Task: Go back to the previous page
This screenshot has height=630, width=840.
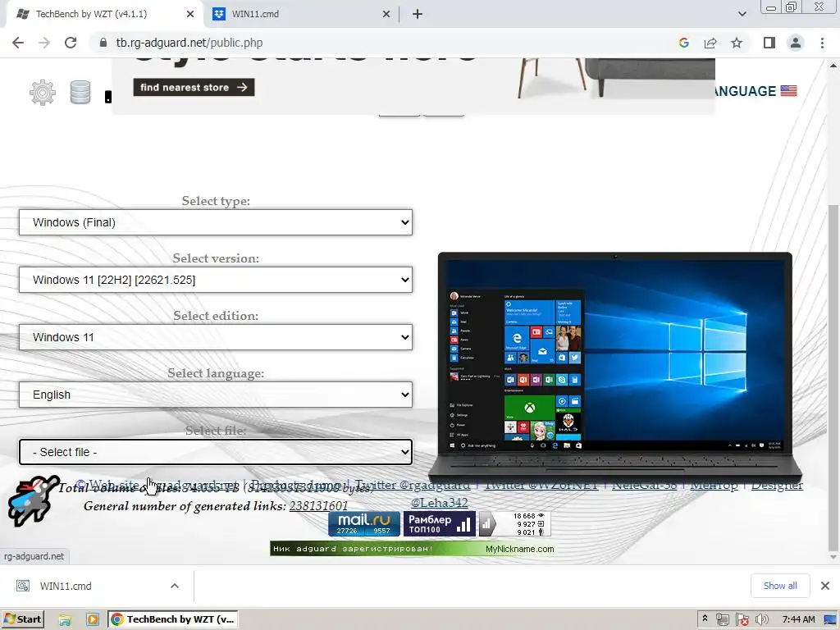Action: click(x=18, y=43)
